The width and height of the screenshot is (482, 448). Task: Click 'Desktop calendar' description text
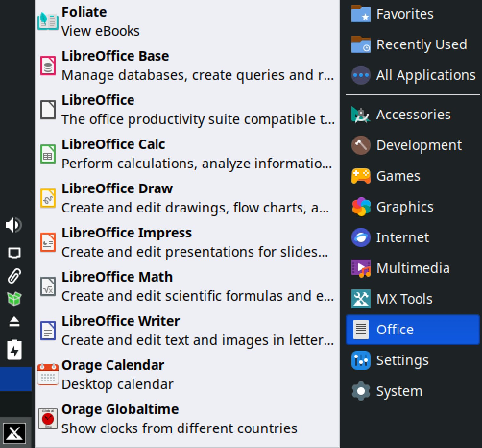(117, 385)
